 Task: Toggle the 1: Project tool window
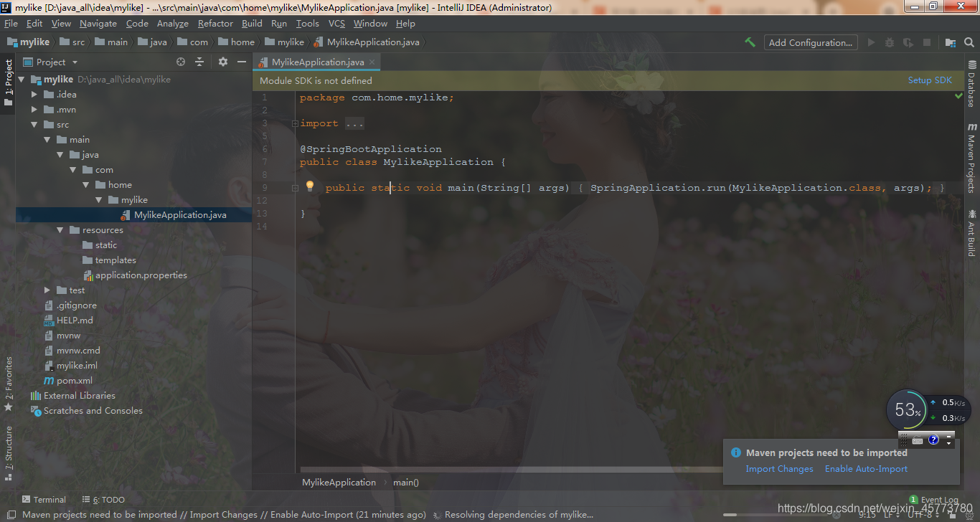tap(9, 82)
